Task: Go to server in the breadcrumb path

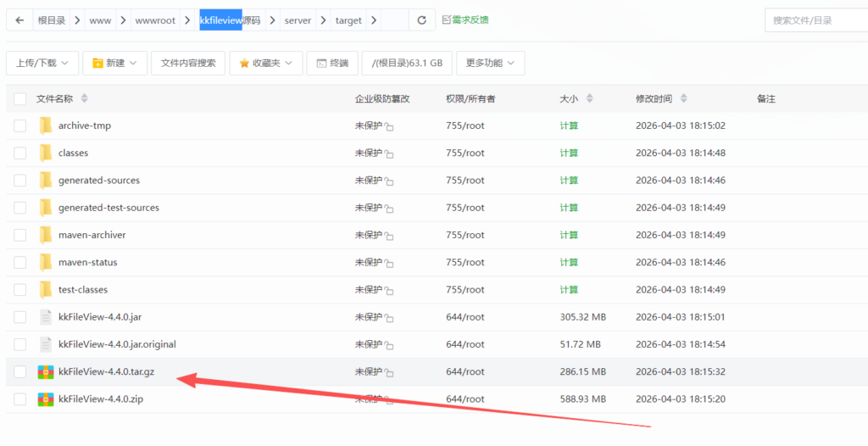Action: (298, 20)
